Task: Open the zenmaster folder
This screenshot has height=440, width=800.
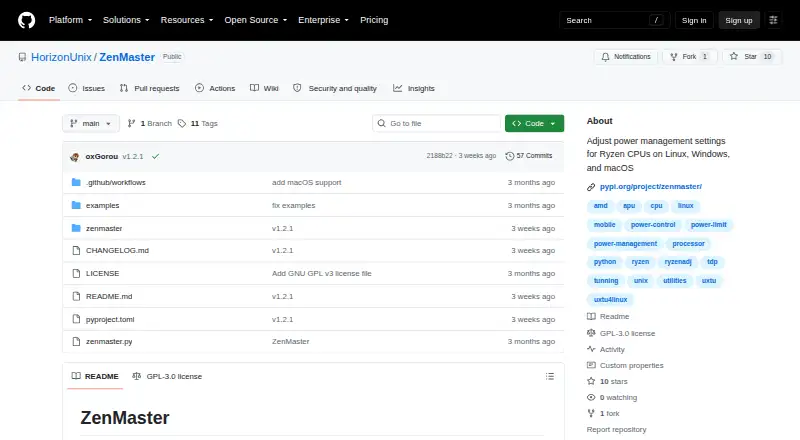Action: click(104, 228)
